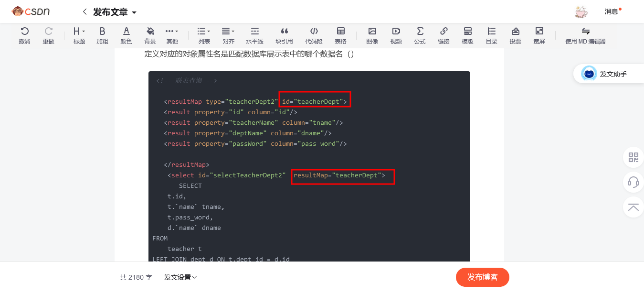Add a horizontal rule with 水平线 icon
This screenshot has width=644, height=294.
pos(254,35)
